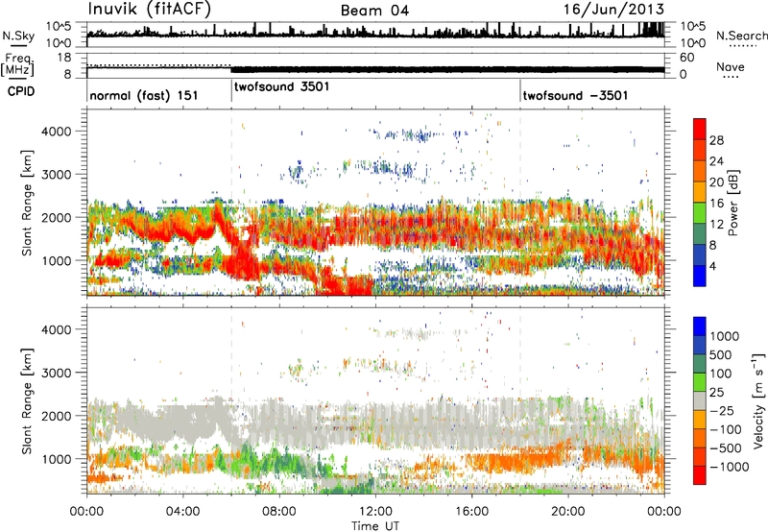Click the power panel 'Slant Range [km]' label
This screenshot has height=532, width=768.
27,204
